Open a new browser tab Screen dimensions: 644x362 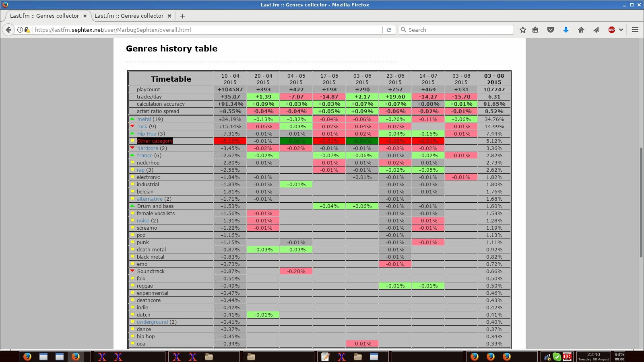pos(183,16)
